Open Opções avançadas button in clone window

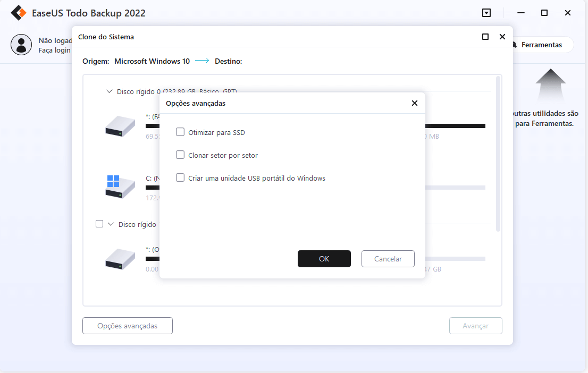(x=128, y=326)
